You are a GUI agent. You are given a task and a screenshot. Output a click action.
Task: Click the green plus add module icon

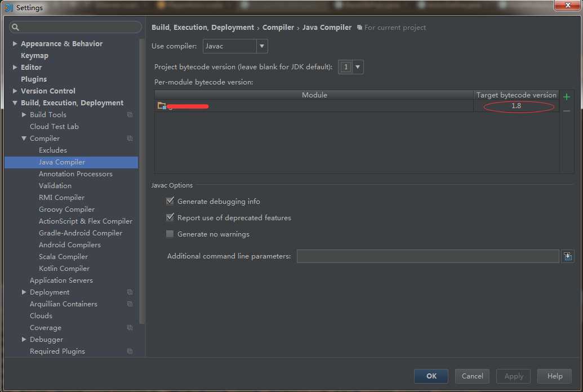566,97
